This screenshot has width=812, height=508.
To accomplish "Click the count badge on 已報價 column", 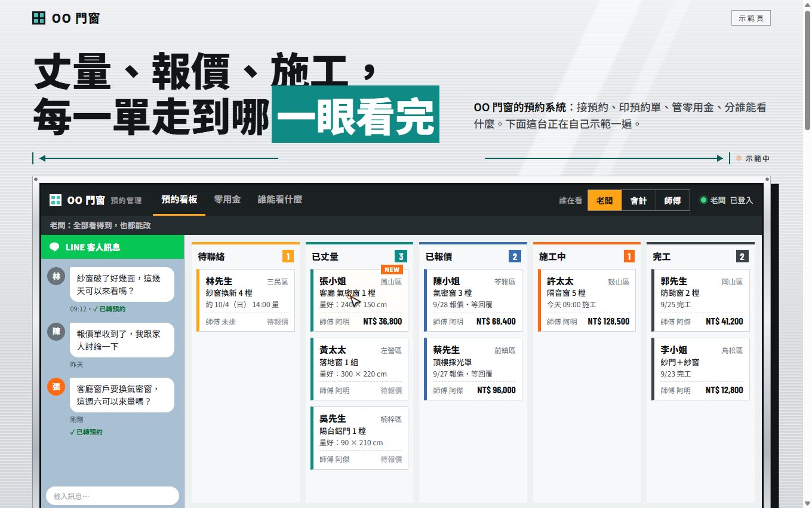I will click(515, 257).
